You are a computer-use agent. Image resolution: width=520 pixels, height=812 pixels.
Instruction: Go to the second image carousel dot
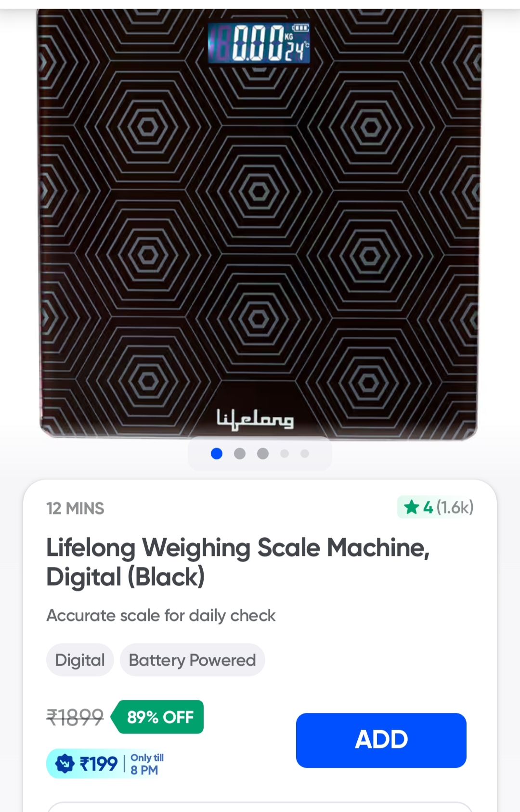pyautogui.click(x=239, y=453)
